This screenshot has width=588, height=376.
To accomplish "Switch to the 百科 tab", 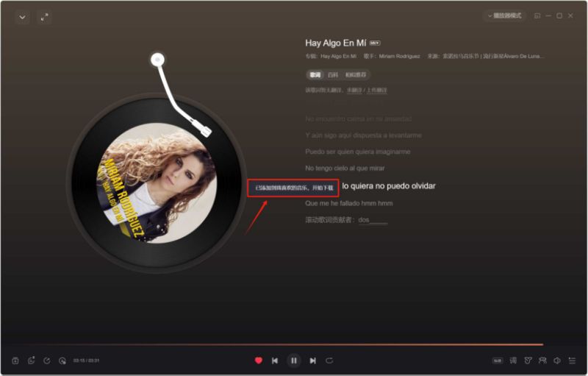I will click(x=333, y=75).
